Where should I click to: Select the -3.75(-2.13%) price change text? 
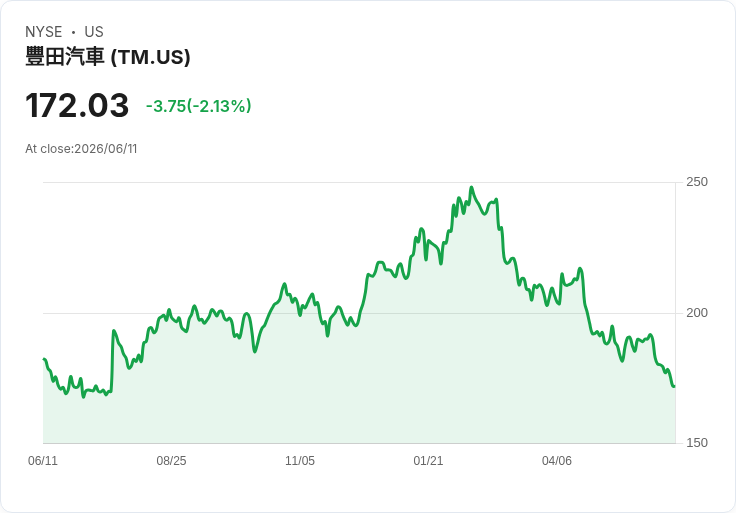click(199, 106)
